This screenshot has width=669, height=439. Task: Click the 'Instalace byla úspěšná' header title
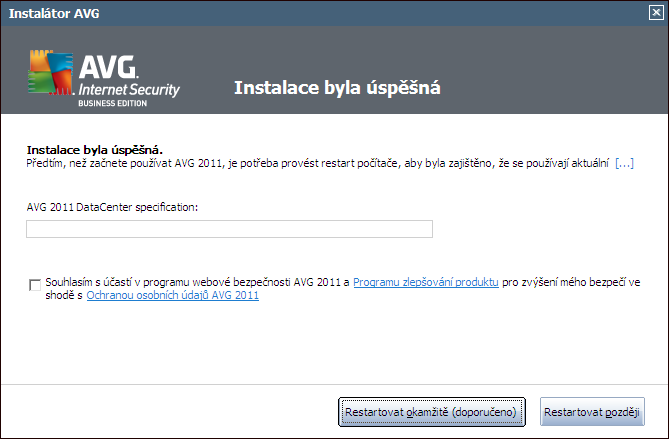[x=337, y=87]
